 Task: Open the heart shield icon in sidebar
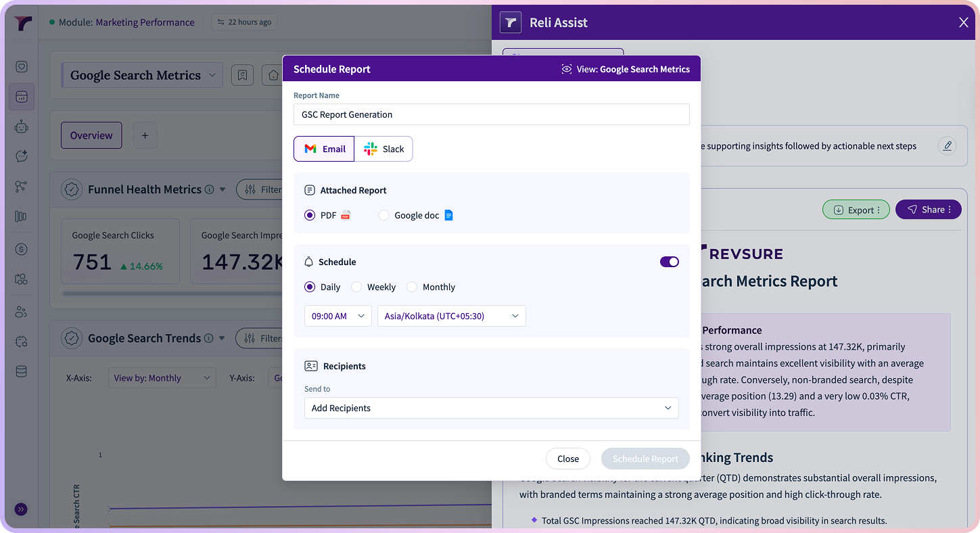(22, 66)
